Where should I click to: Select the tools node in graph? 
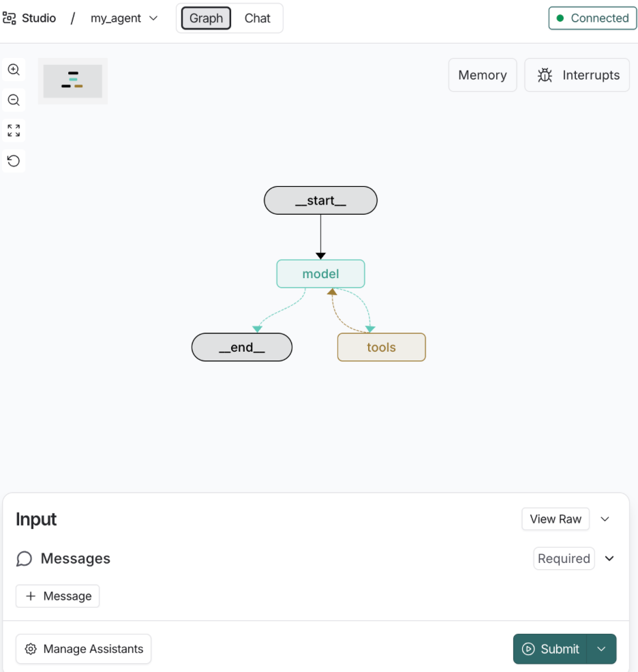click(x=381, y=348)
